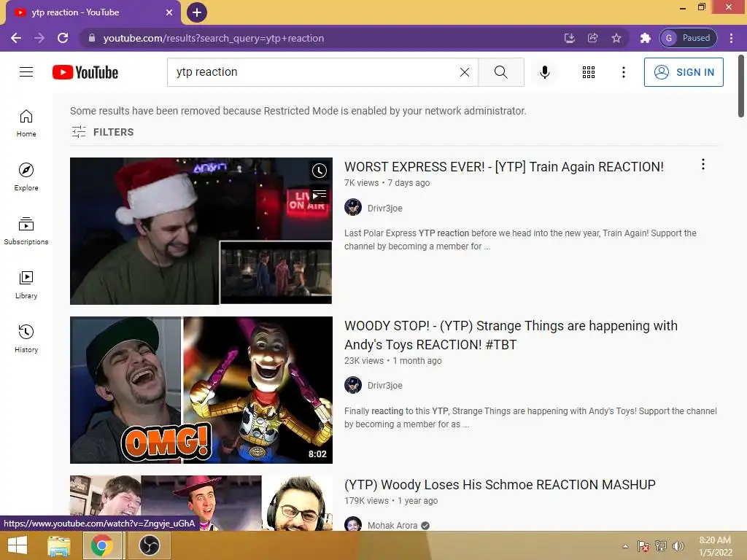Click Drivr3joe avatar under WOODY STOP video
Image resolution: width=747 pixels, height=560 pixels.
pyautogui.click(x=353, y=385)
